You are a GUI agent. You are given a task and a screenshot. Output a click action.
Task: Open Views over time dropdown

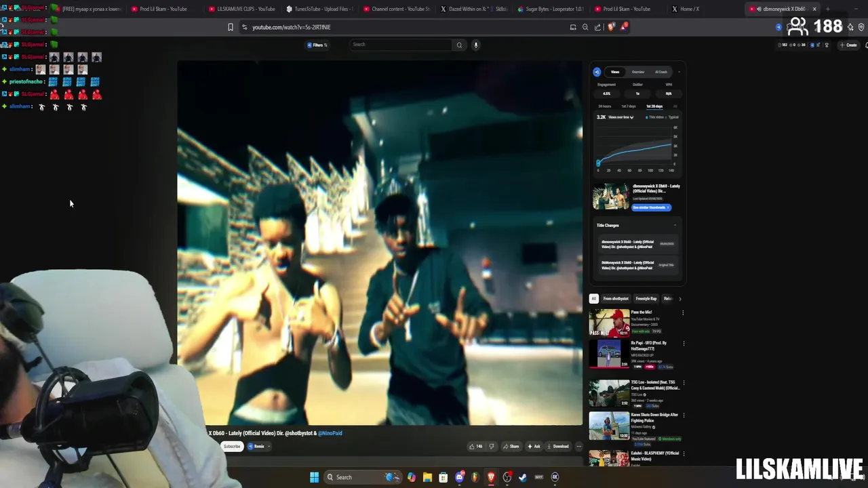pyautogui.click(x=620, y=117)
